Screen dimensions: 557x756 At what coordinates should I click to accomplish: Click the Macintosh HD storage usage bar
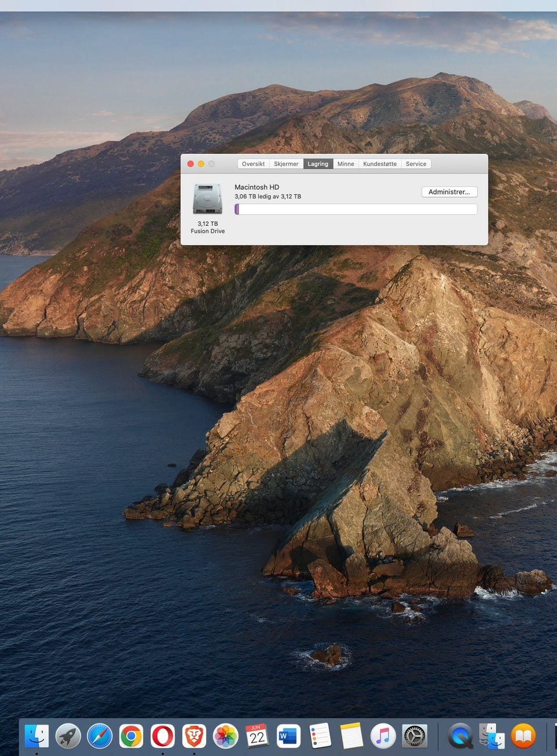[356, 209]
